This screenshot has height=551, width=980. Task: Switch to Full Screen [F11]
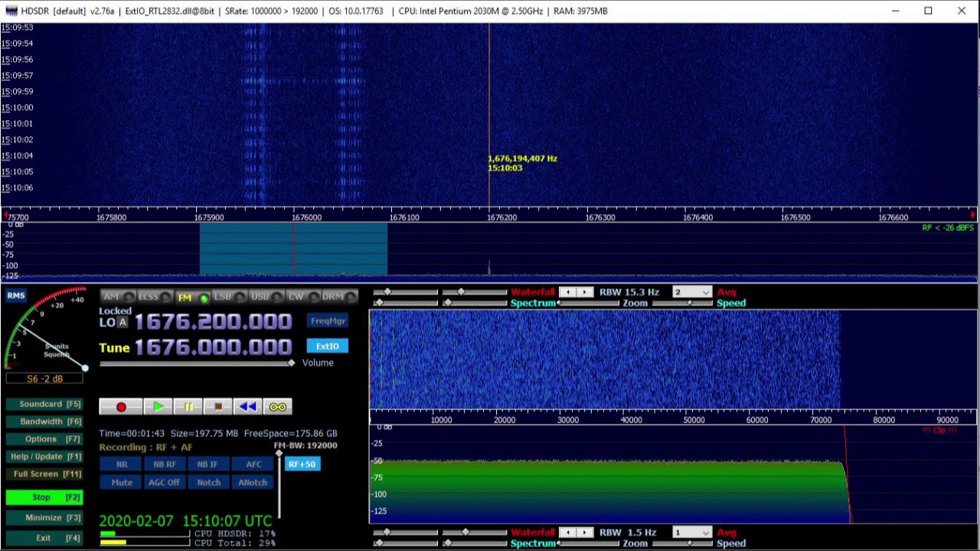[44, 474]
